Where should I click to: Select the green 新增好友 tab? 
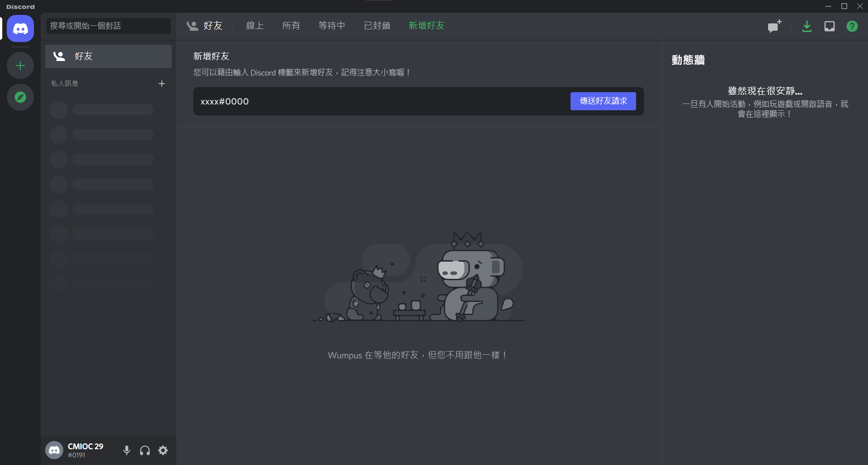point(427,26)
